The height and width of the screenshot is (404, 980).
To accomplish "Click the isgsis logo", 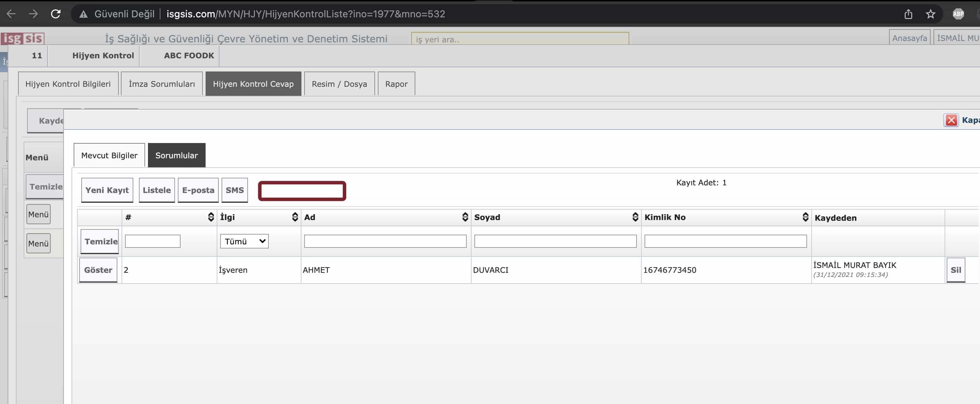I will point(23,39).
